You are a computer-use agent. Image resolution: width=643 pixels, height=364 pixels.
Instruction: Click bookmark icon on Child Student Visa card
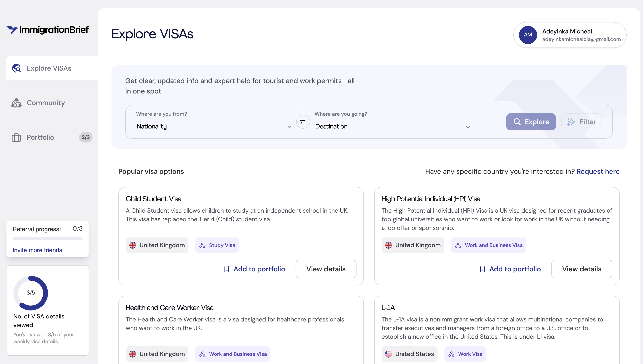click(x=226, y=269)
